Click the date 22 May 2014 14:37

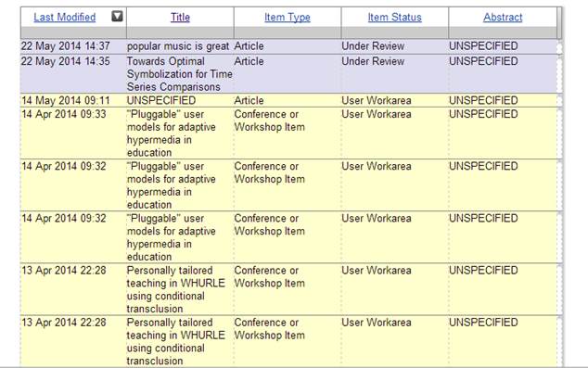pyautogui.click(x=66, y=46)
